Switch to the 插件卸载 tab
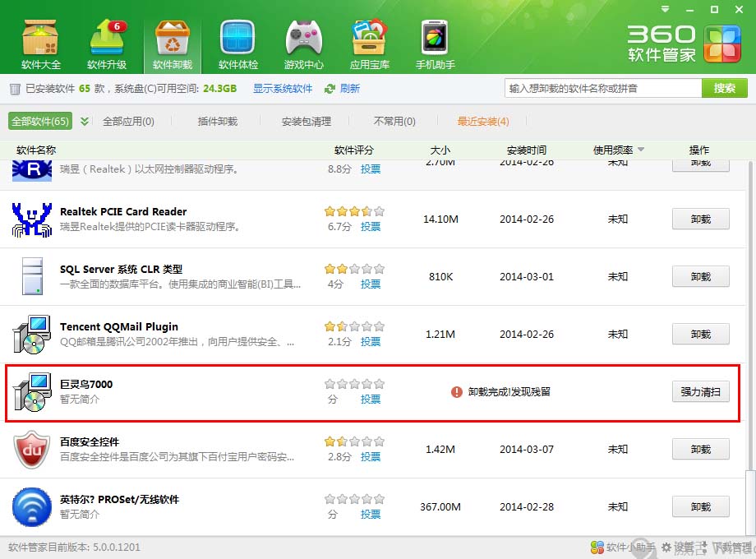 (217, 122)
